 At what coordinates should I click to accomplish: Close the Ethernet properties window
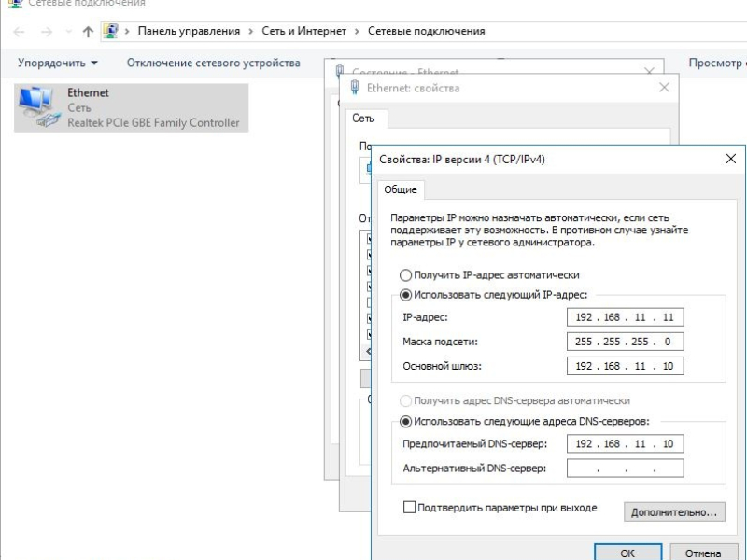(x=664, y=87)
